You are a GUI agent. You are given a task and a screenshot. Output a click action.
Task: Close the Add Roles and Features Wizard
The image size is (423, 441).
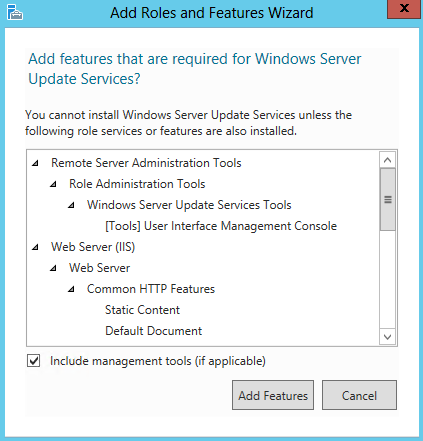coord(404,9)
